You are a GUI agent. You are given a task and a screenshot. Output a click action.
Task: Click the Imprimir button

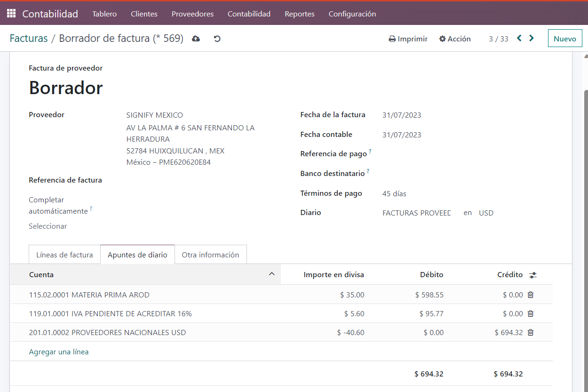pyautogui.click(x=408, y=39)
